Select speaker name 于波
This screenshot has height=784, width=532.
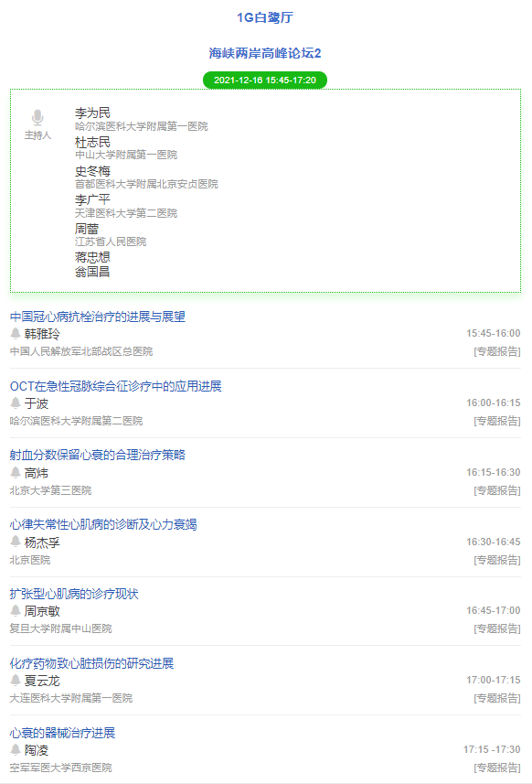coord(37,403)
